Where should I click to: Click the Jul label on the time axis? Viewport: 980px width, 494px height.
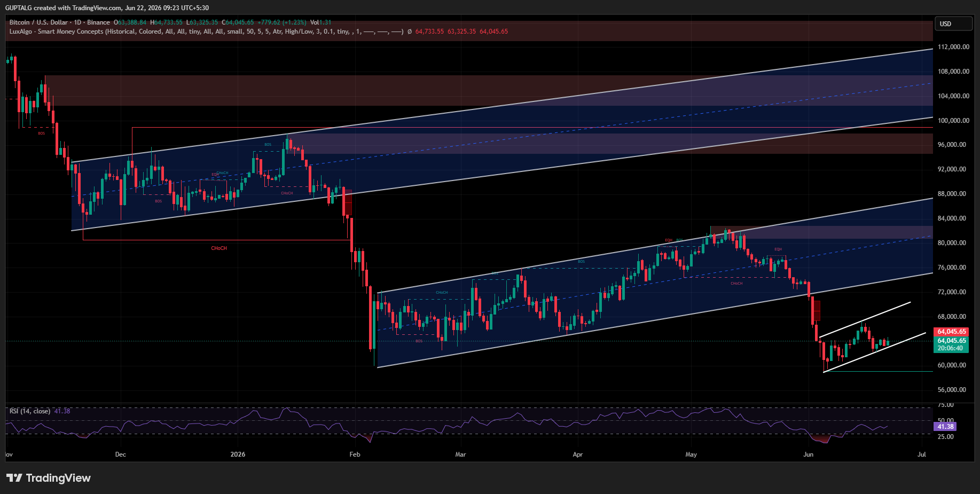click(x=922, y=454)
